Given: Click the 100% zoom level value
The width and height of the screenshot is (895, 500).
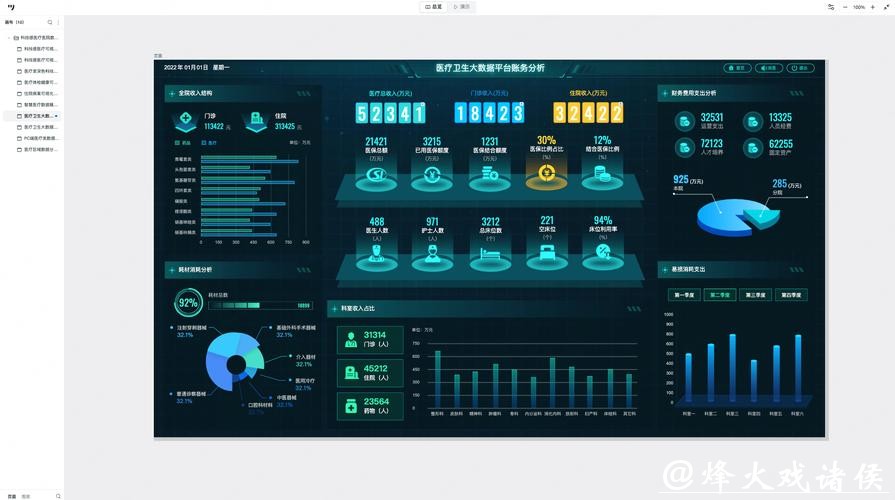Looking at the screenshot, I should click(x=858, y=7).
